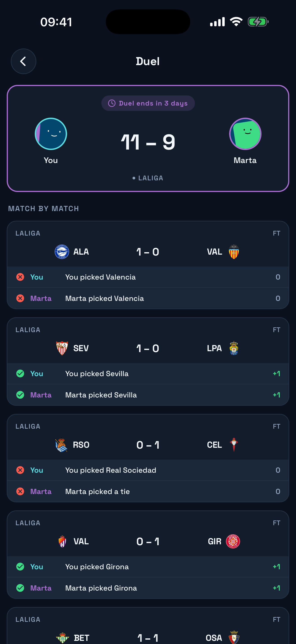
Task: Open the 11 – 9 duel score
Action: click(x=148, y=142)
